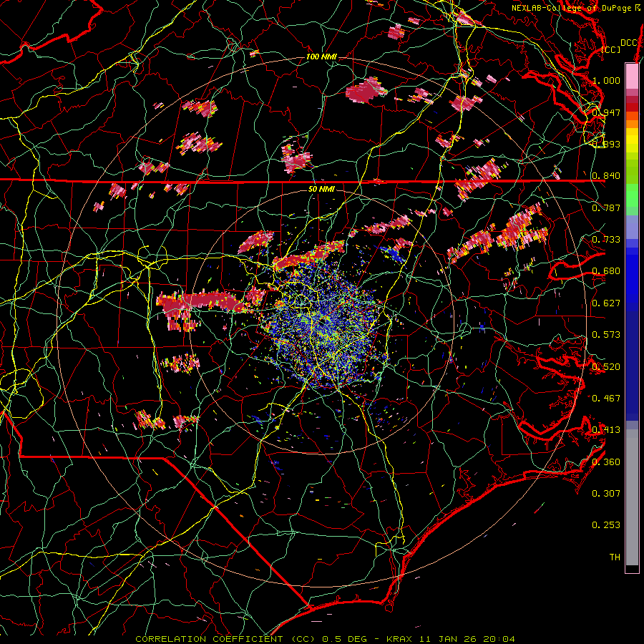This screenshot has width=644, height=644.
Task: Click the DCC product label
Action: pos(628,43)
